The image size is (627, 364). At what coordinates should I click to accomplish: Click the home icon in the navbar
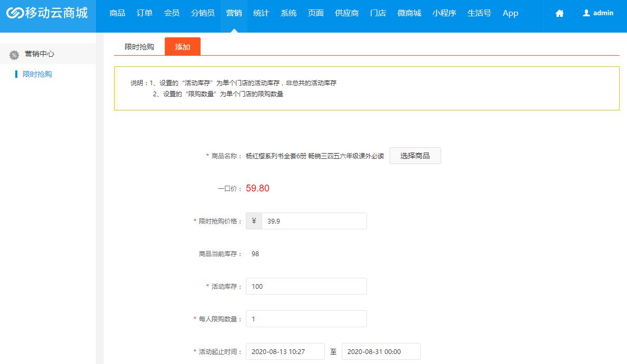point(559,13)
